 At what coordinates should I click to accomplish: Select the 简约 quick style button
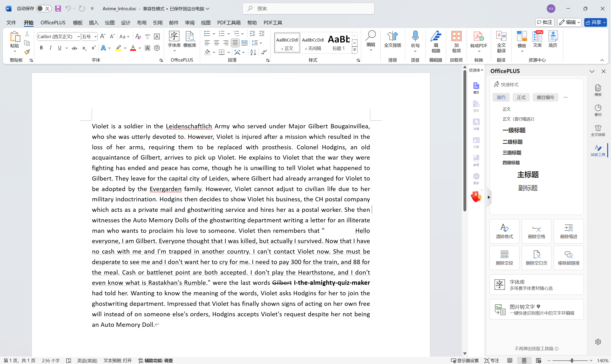(501, 97)
